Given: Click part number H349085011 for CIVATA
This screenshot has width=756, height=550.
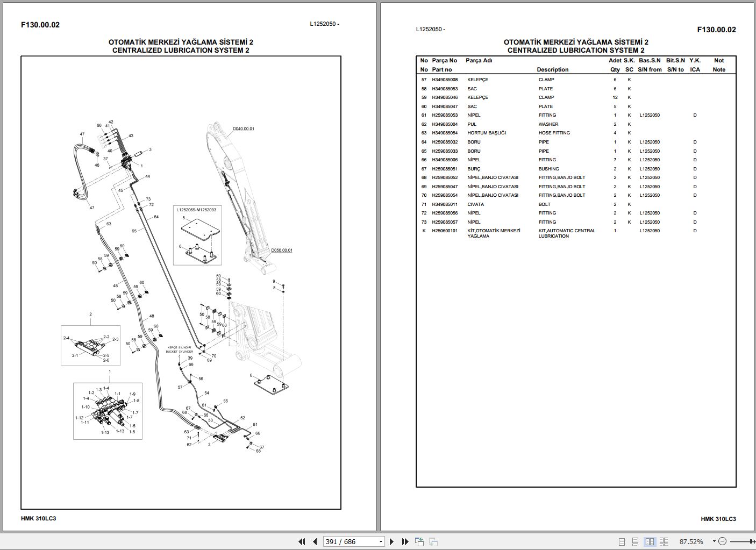Looking at the screenshot, I should click(445, 204).
